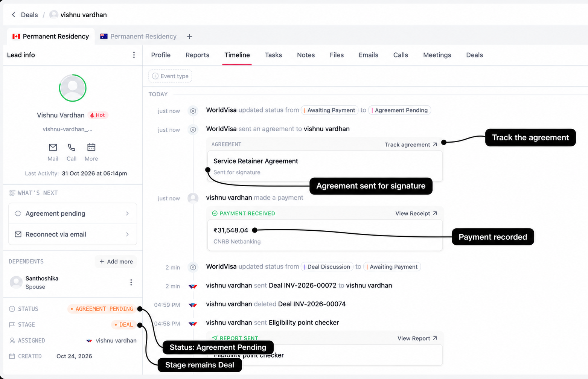Open the Files tab
This screenshot has width=588, height=379.
[x=337, y=55]
